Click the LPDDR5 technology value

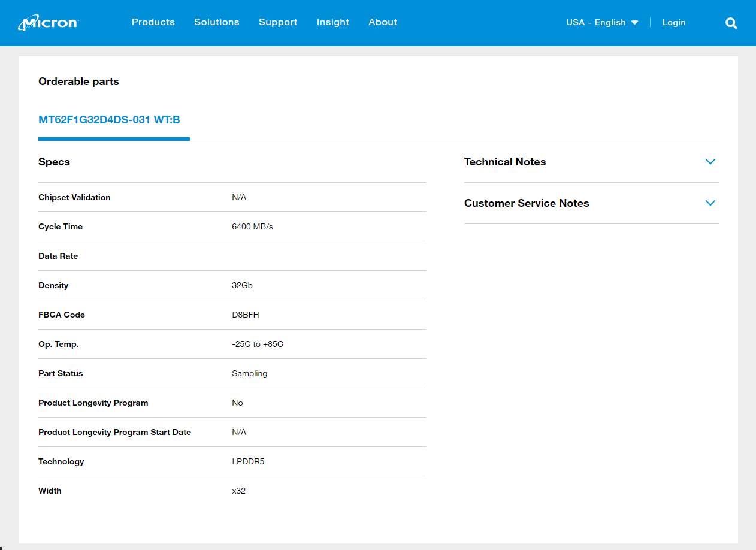248,461
